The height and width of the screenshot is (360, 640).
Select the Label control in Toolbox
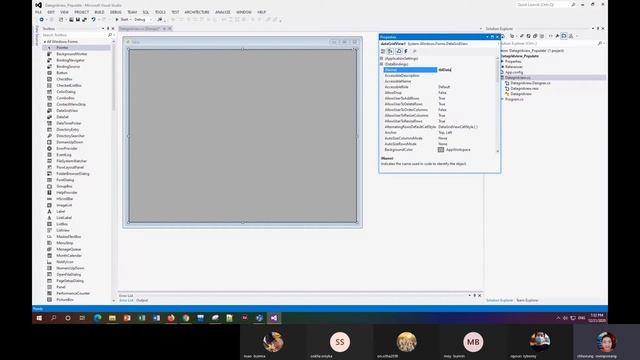pyautogui.click(x=76, y=211)
